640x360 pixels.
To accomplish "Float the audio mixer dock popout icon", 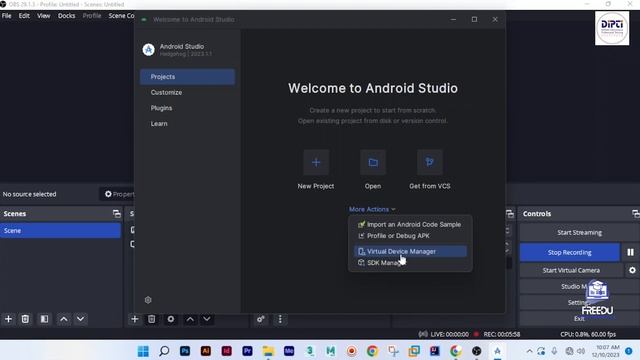I will click(510, 213).
